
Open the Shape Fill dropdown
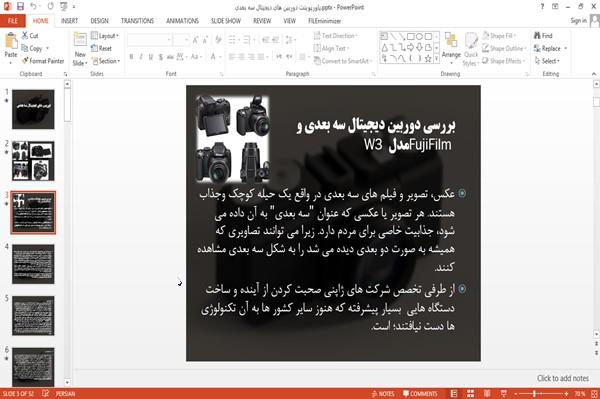[x=499, y=36]
